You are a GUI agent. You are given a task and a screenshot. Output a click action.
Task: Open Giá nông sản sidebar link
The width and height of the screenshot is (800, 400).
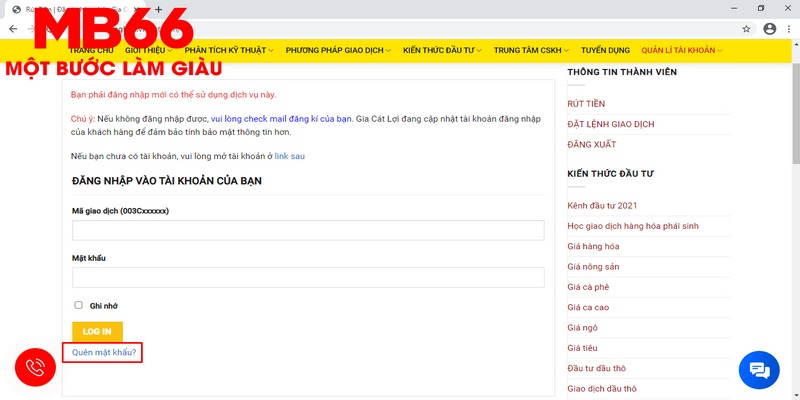pos(593,267)
